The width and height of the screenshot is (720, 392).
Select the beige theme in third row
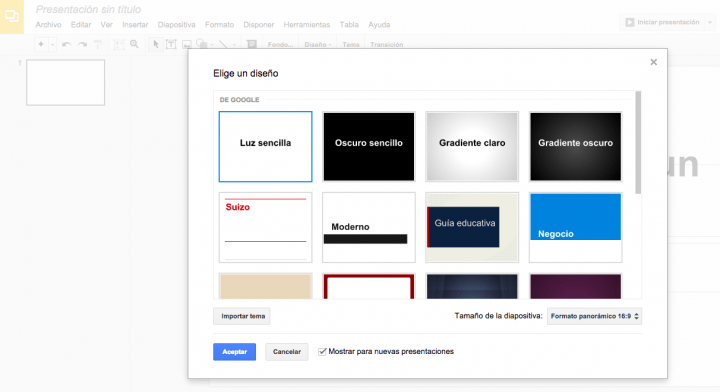(265, 286)
